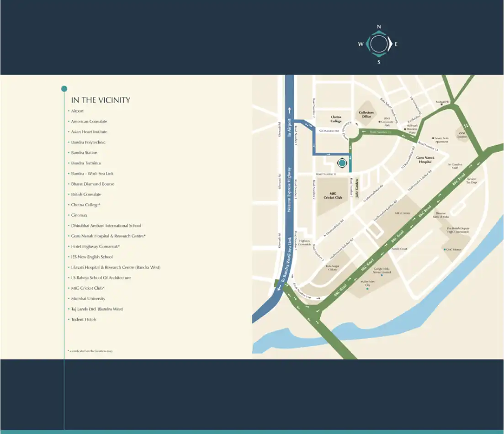Select the square marker beside RNA Corporate Park
This screenshot has width=504, height=434.
pyautogui.click(x=380, y=122)
